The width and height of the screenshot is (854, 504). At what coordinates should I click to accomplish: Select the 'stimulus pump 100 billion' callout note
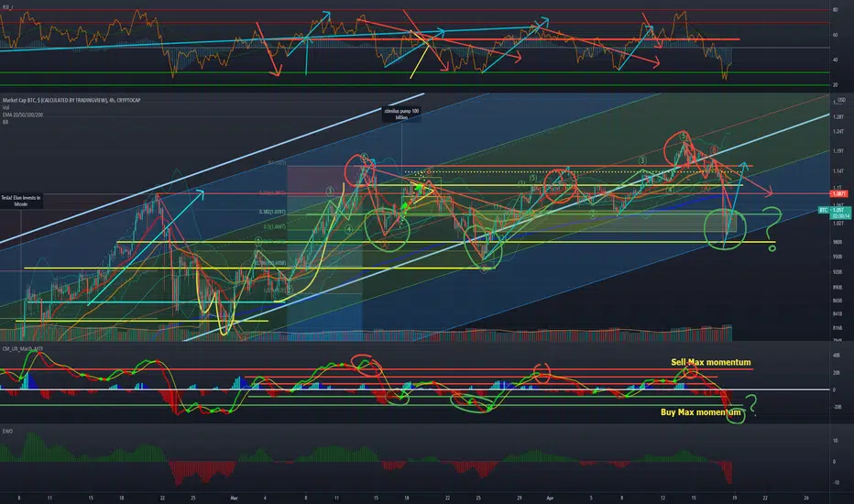(401, 114)
